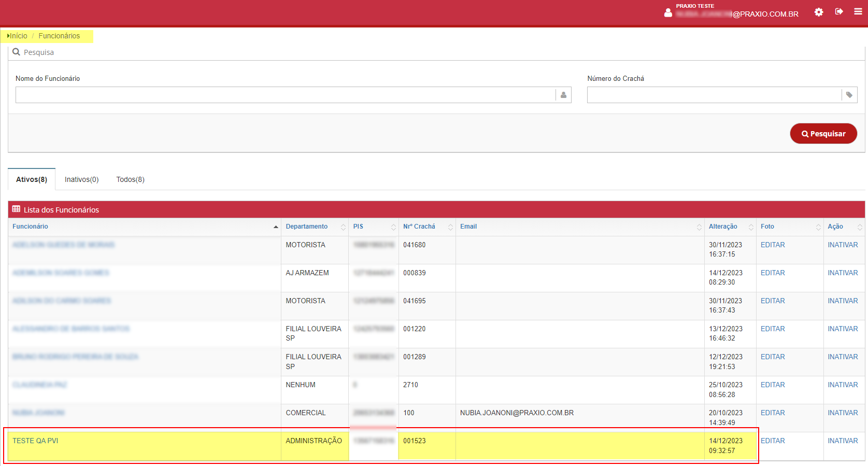868x466 pixels.
Task: Click INATIVAR for badge 001289
Action: point(843,357)
